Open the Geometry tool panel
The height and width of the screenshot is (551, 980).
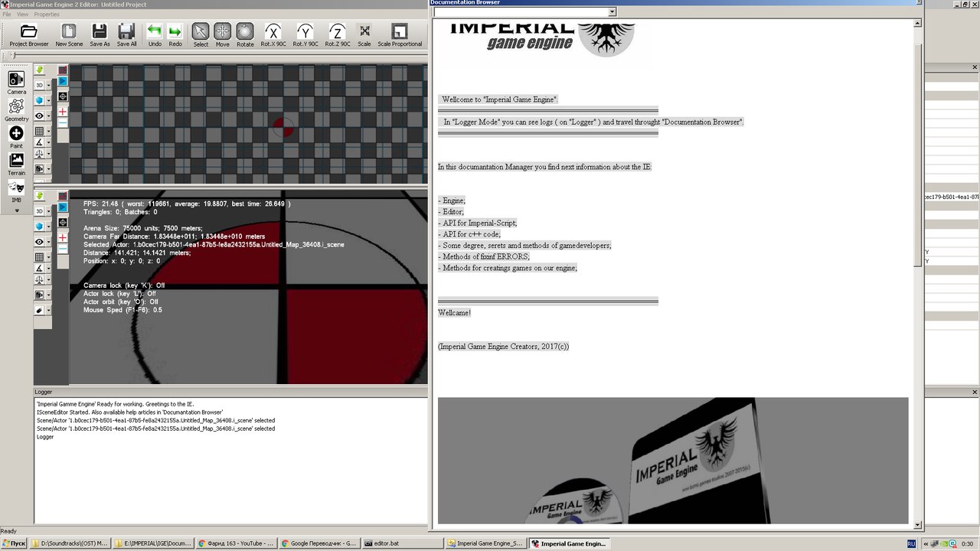pyautogui.click(x=16, y=109)
